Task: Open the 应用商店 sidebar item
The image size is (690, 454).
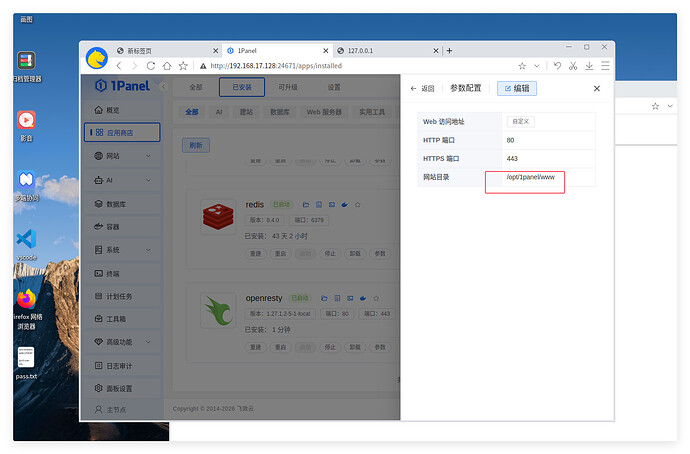Action: [120, 132]
